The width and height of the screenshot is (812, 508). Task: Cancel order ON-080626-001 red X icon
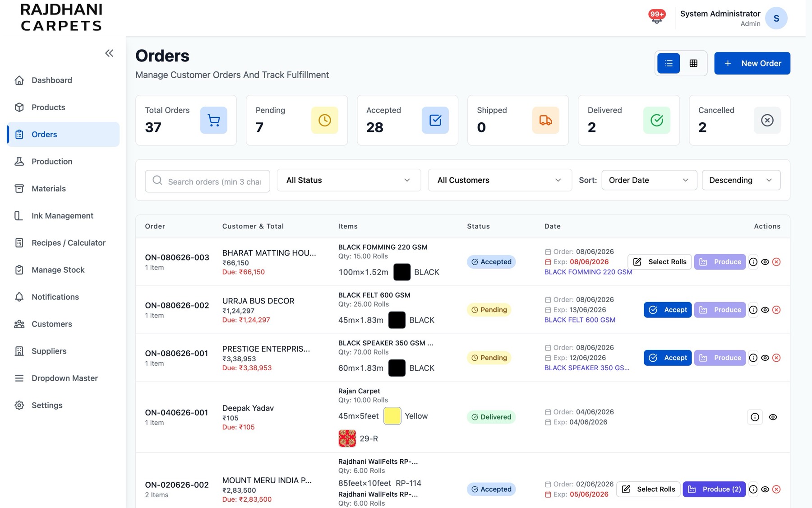click(x=776, y=358)
